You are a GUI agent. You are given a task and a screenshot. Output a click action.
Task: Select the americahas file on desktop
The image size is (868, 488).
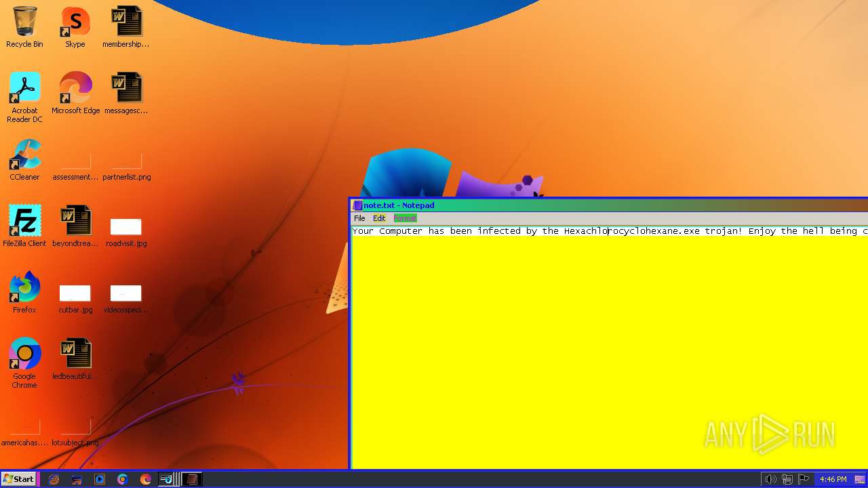point(24,432)
